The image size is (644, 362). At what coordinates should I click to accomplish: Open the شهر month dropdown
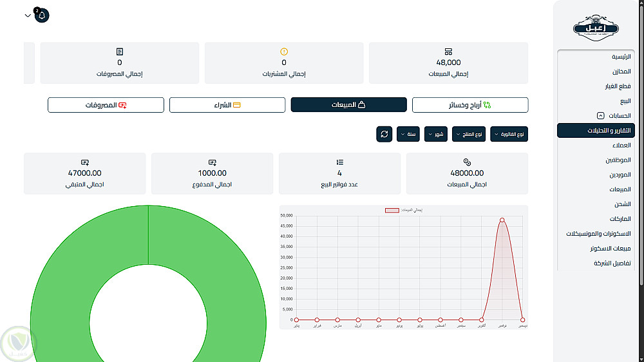tap(436, 134)
